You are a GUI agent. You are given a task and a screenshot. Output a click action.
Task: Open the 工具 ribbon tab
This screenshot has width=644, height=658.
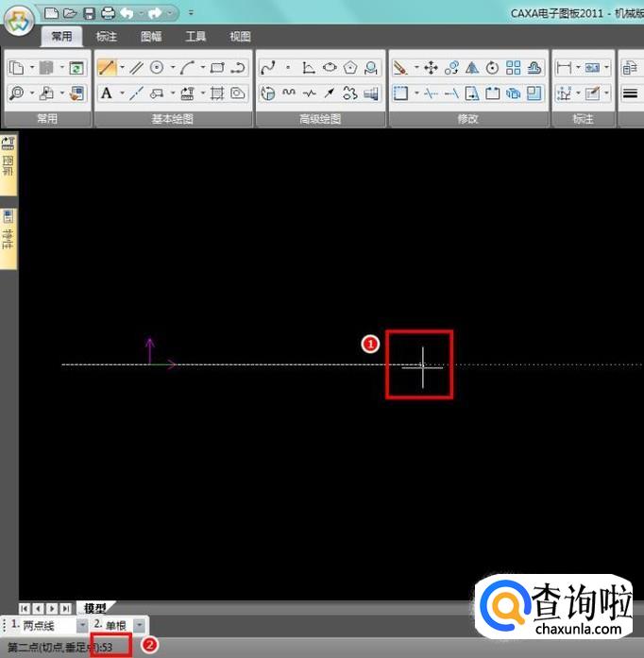pyautogui.click(x=195, y=37)
